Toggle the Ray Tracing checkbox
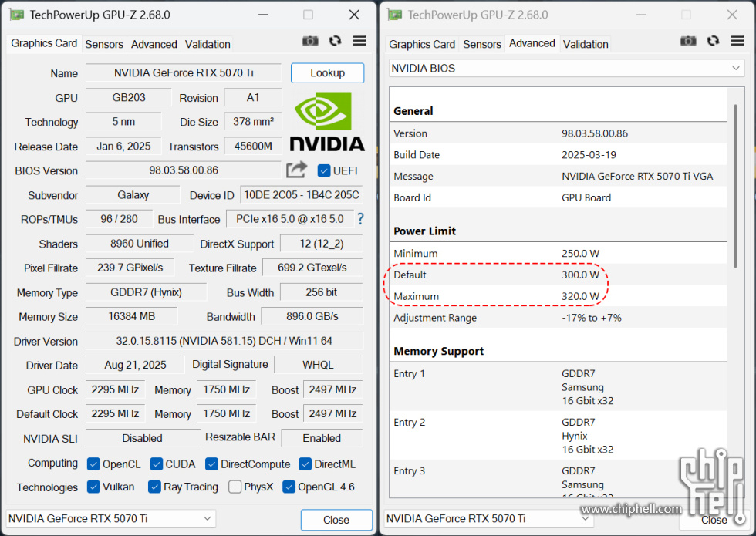 pyautogui.click(x=154, y=487)
